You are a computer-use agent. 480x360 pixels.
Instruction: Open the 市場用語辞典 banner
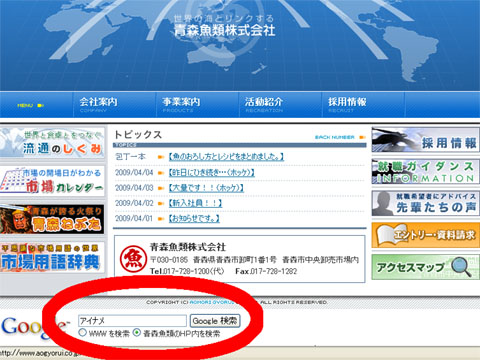click(52, 257)
